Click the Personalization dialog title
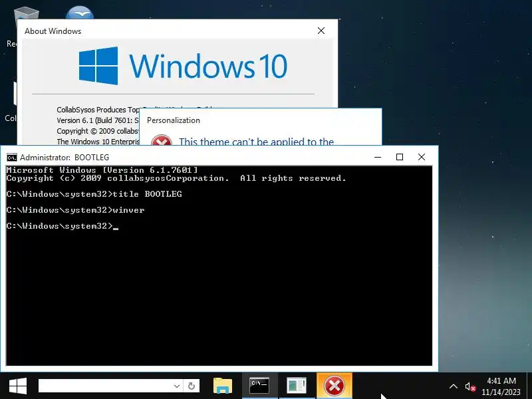This screenshot has height=399, width=532. pos(174,120)
